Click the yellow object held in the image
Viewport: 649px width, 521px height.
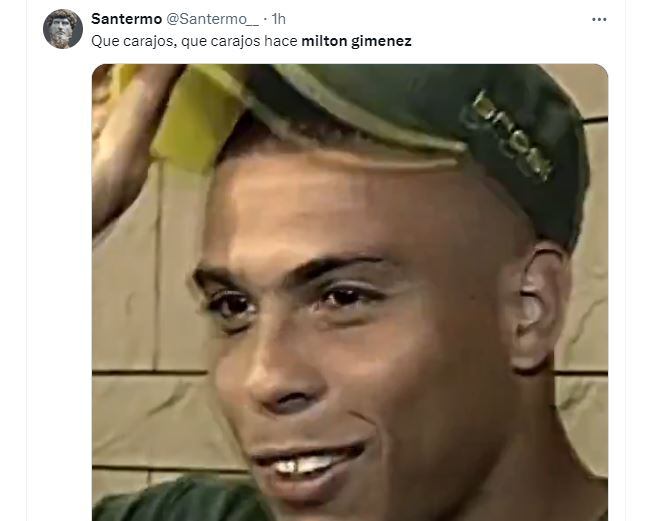click(195, 118)
